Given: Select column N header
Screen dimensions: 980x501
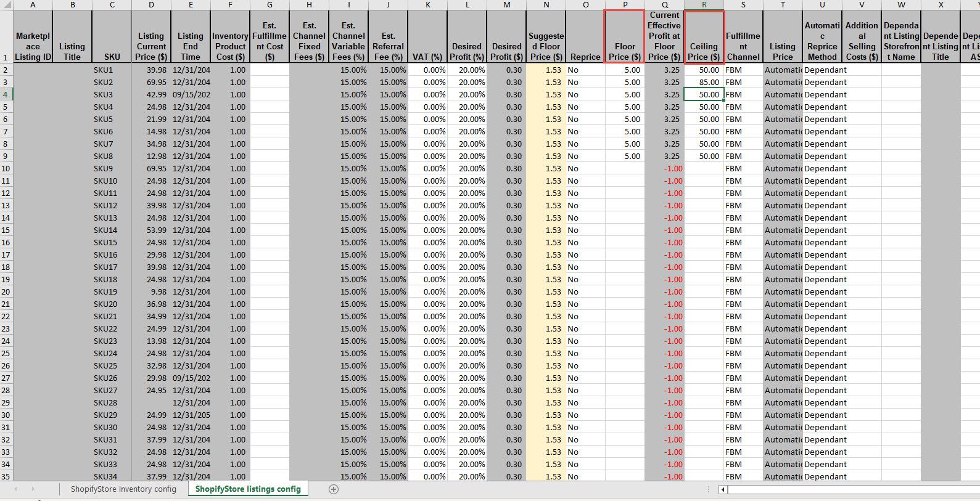Looking at the screenshot, I should point(546,4).
